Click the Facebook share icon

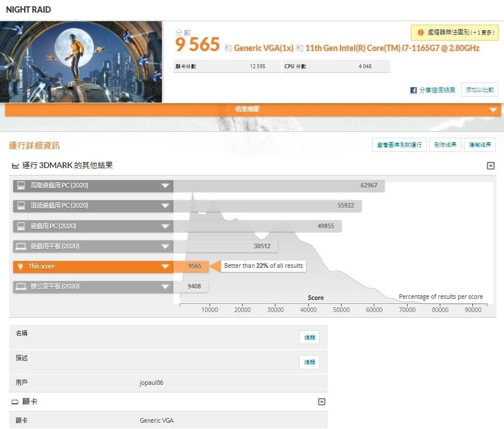coord(413,90)
